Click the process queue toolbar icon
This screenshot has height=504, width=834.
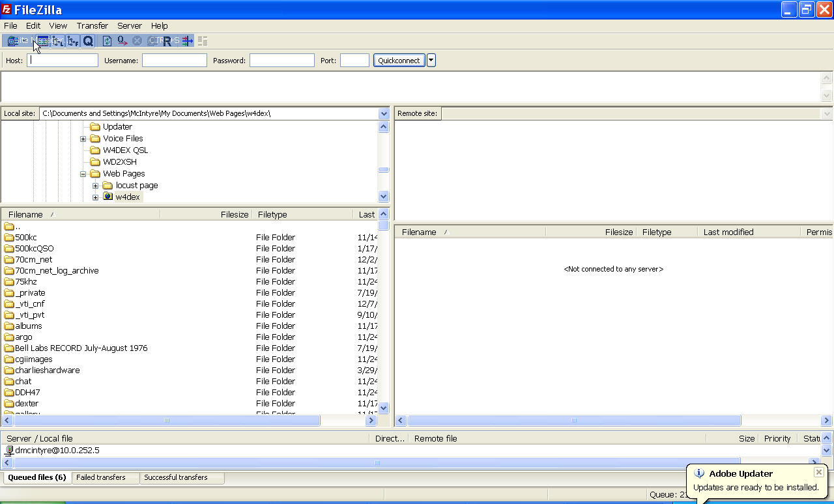click(122, 41)
